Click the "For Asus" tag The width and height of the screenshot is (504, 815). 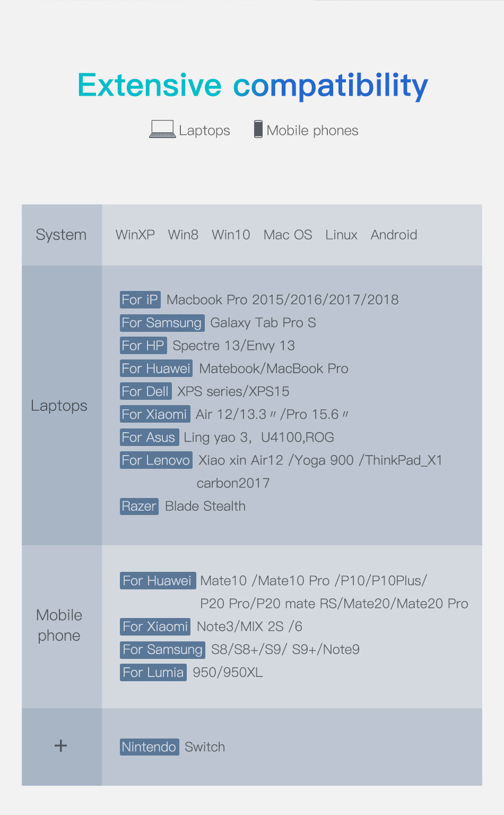coord(149,437)
